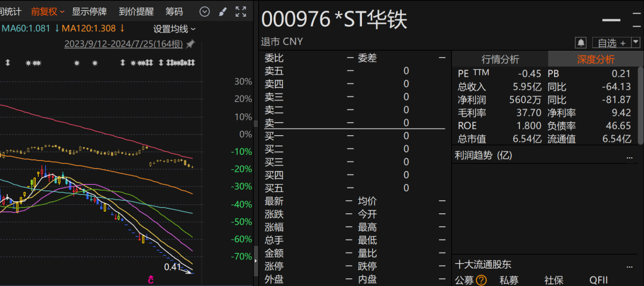The image size is (644, 286).
Task: Click the question mark icon beside 公募
Action: coord(481,280)
